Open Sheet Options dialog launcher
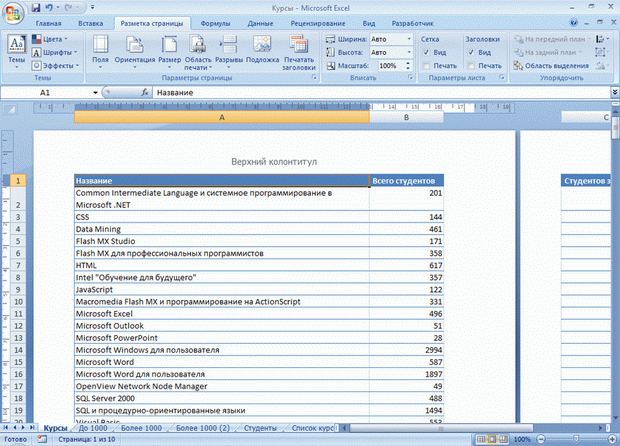Image resolution: width=620 pixels, height=446 pixels. tap(501, 77)
